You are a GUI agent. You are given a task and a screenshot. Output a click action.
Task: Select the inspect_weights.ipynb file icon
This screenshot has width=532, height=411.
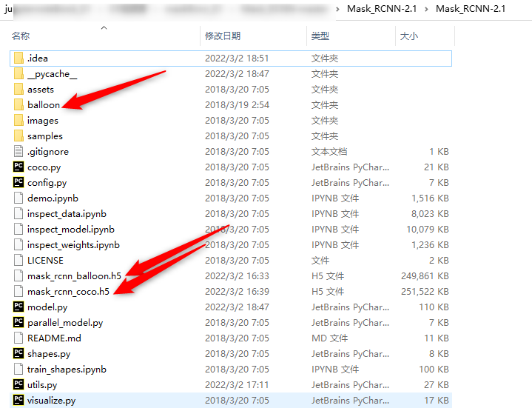tap(18, 244)
